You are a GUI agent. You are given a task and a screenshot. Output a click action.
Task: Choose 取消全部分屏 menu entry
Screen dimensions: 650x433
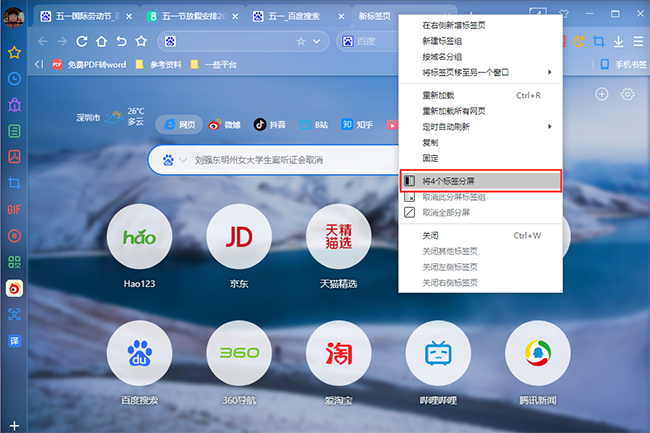click(x=480, y=213)
